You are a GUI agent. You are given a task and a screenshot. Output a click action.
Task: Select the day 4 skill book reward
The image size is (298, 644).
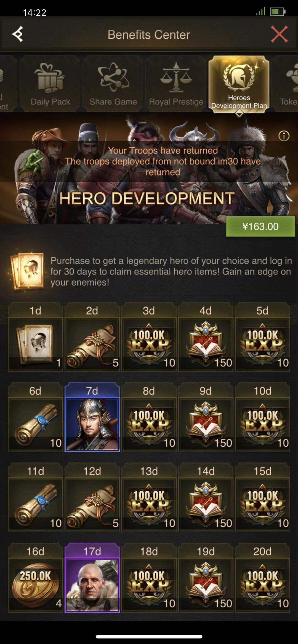(206, 344)
